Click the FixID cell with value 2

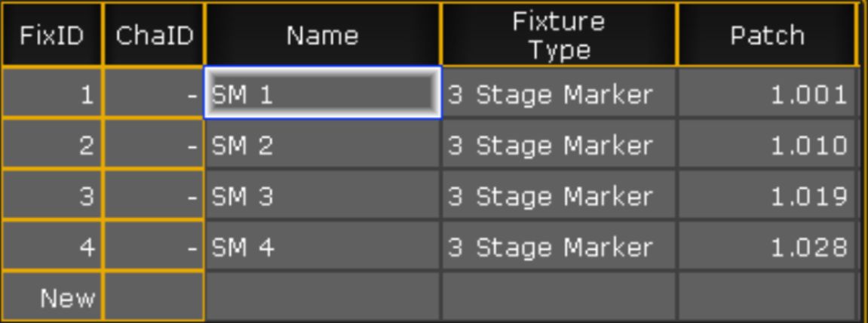51,145
